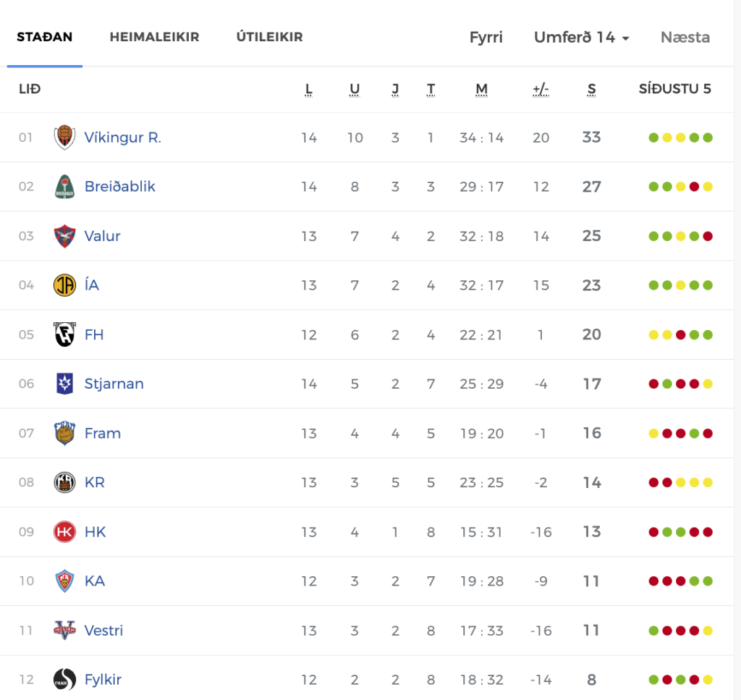Click the HK red club logo

coord(64,532)
